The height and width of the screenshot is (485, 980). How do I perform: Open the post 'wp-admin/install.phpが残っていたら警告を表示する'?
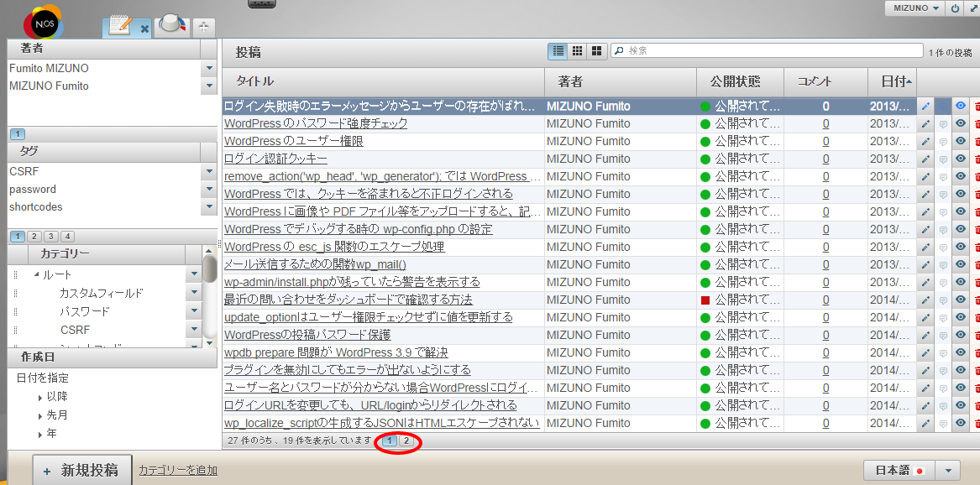pos(353,282)
